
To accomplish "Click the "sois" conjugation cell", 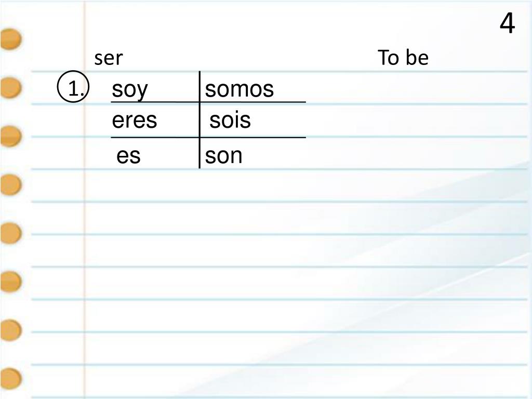I will 230,120.
